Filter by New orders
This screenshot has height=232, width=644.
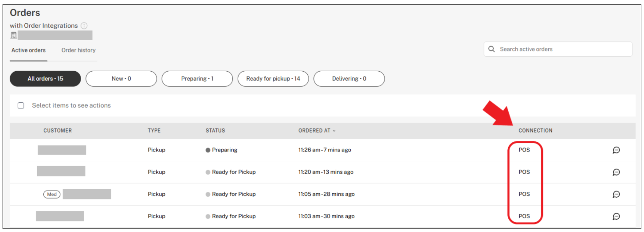tap(121, 79)
